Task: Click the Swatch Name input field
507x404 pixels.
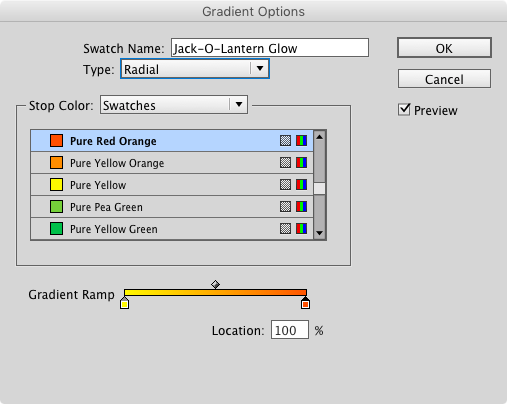Action: pos(270,48)
